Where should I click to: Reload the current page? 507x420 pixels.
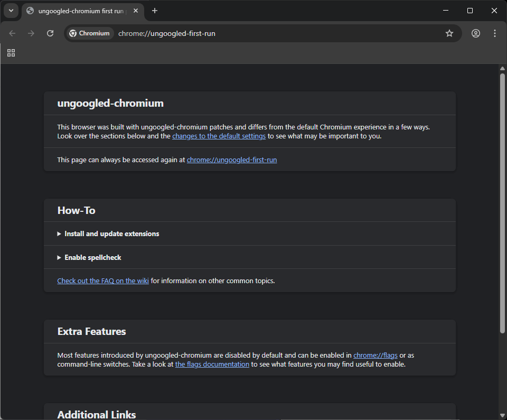coord(50,33)
